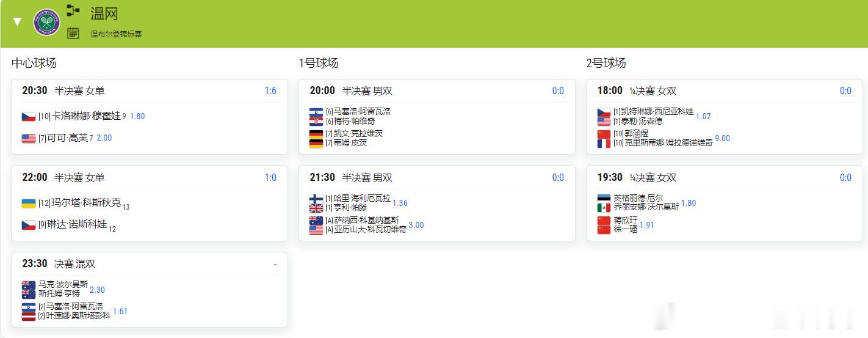Select the 3.00 odds for 萨纳西·科基纳基斯 pair
Screen dimensions: 868x338
pyautogui.click(x=416, y=226)
